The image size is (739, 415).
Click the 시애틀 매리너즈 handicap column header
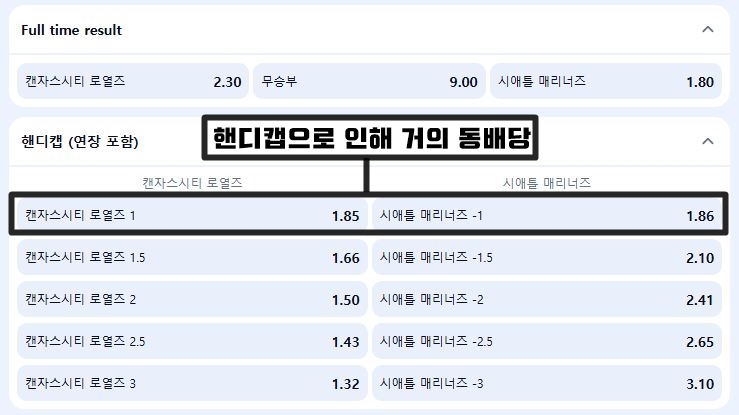[x=546, y=183]
